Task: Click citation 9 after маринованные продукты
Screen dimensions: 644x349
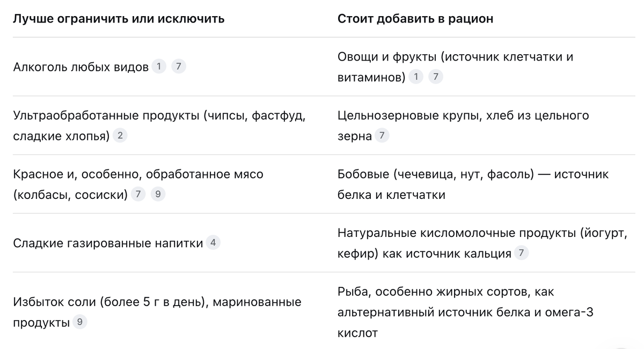Action: (x=80, y=322)
